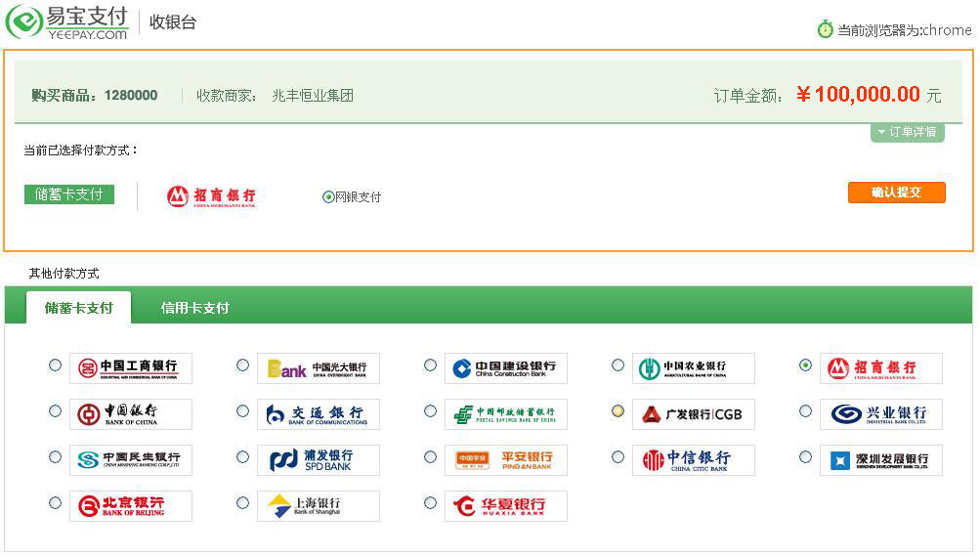Select the Ping An Bank radio button
The image size is (980, 558).
[430, 456]
